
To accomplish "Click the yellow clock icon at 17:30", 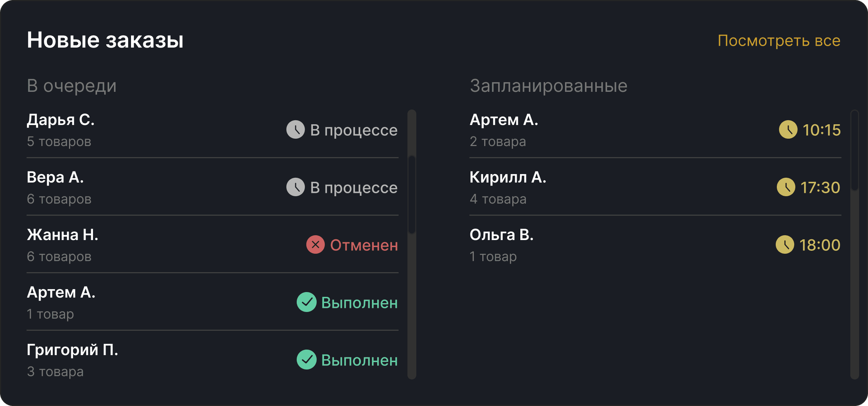I will click(786, 187).
